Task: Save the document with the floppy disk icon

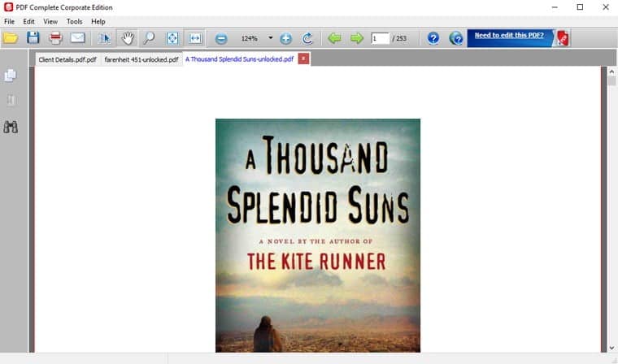Action: [33, 38]
